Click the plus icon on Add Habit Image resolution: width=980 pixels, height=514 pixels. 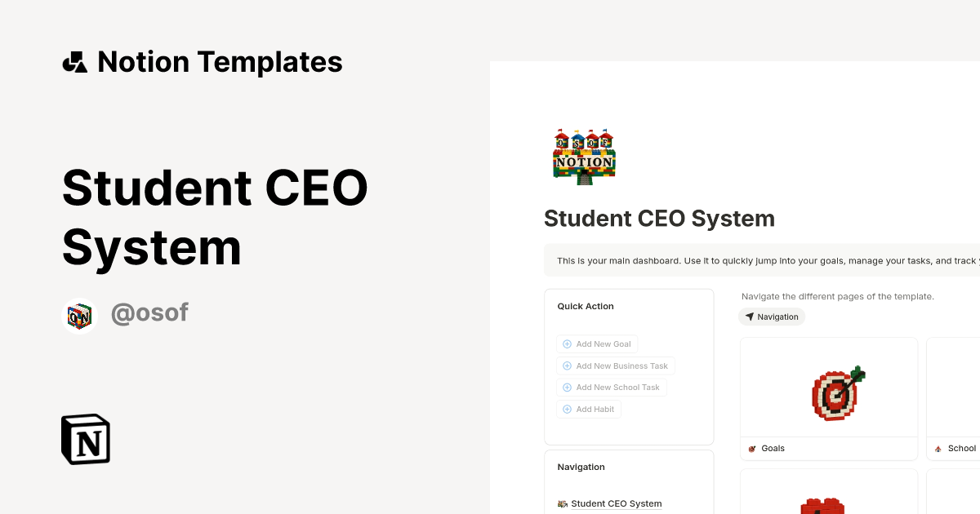click(566, 409)
